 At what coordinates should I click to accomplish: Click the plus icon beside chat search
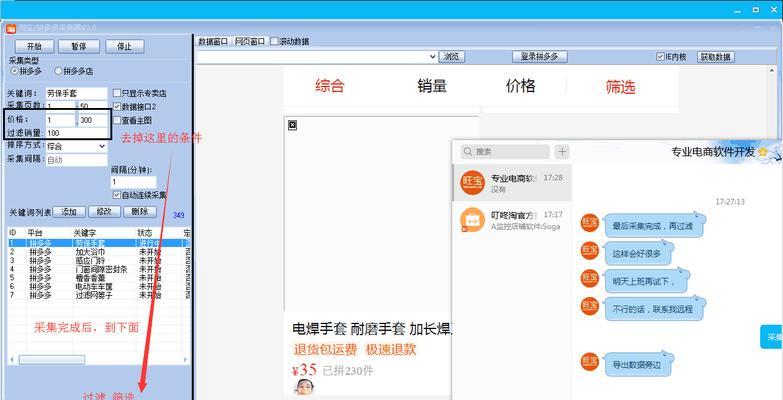point(562,152)
